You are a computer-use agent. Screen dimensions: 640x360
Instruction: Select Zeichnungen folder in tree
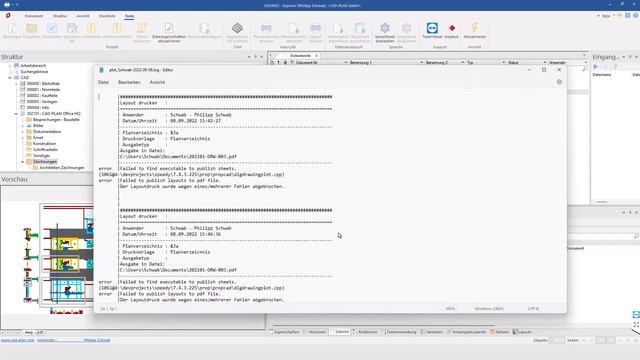45,162
